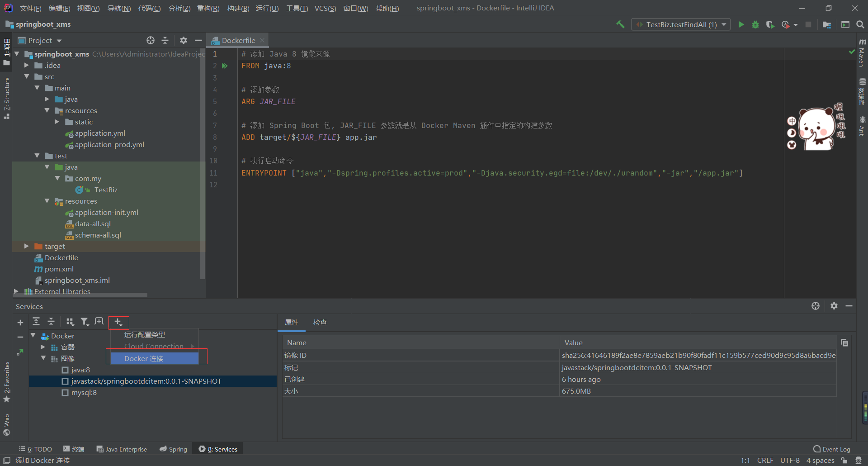Open the 构建(B) menu
Image resolution: width=868 pixels, height=466 pixels.
tap(238, 8)
